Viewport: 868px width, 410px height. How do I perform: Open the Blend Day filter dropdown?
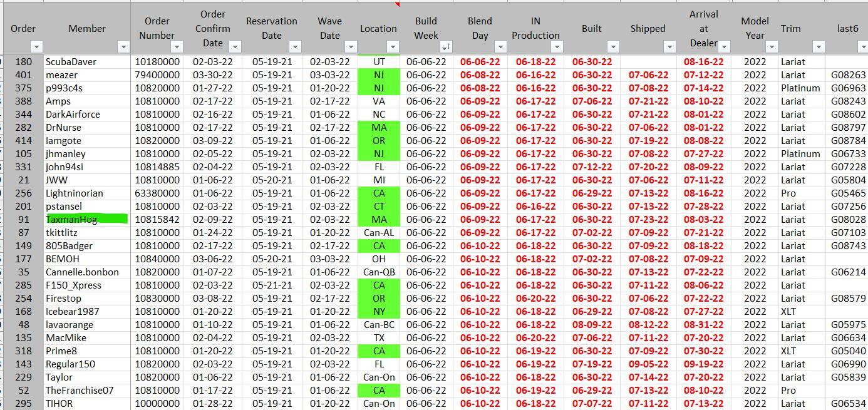(500, 47)
